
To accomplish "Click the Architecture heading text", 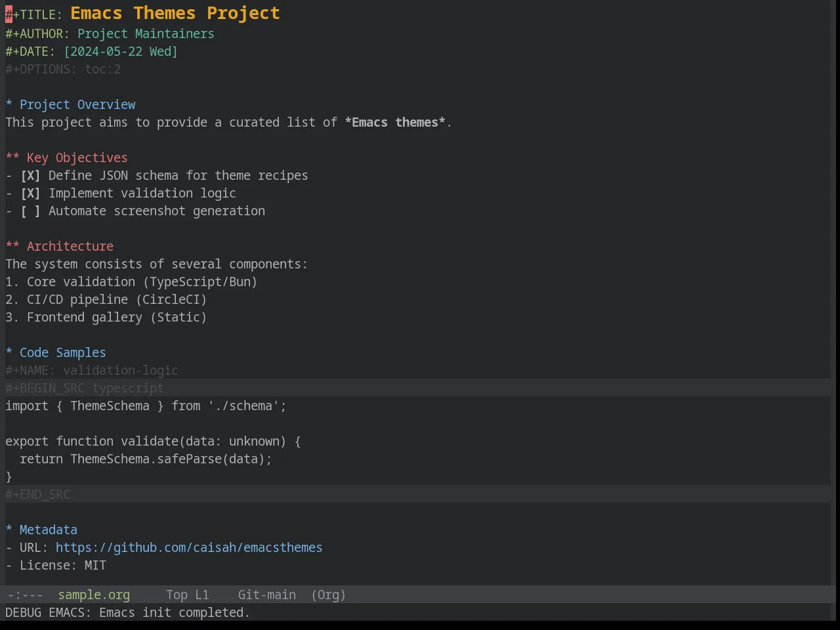I will pyautogui.click(x=70, y=246).
